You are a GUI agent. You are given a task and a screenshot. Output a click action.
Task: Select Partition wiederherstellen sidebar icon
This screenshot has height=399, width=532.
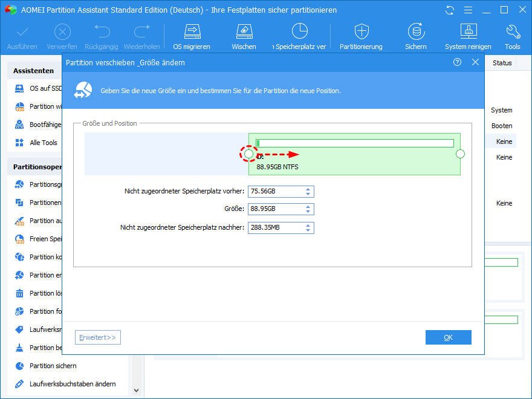[x=19, y=106]
